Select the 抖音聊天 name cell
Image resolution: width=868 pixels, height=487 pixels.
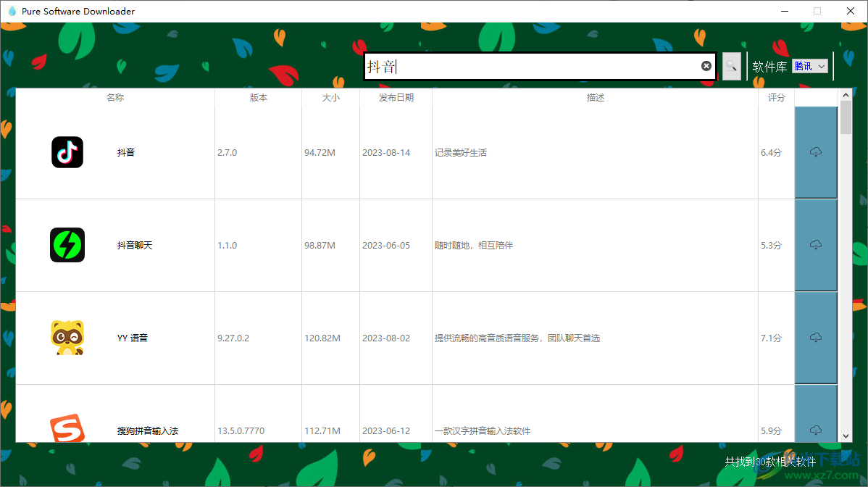tap(135, 245)
